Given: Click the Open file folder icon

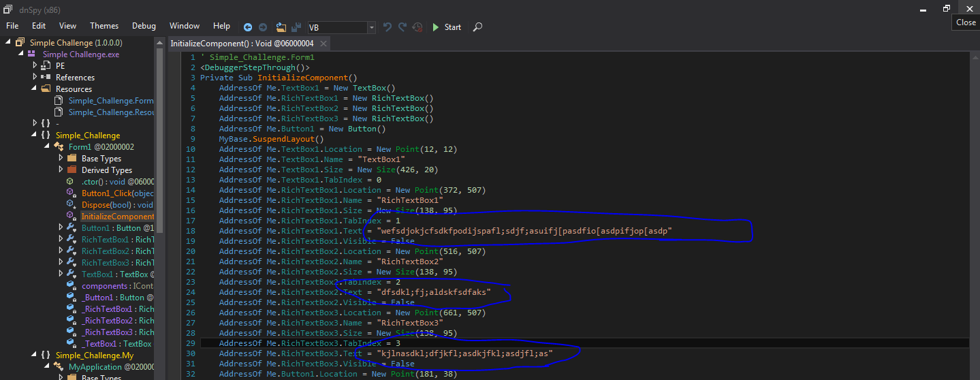Looking at the screenshot, I should coord(281,27).
